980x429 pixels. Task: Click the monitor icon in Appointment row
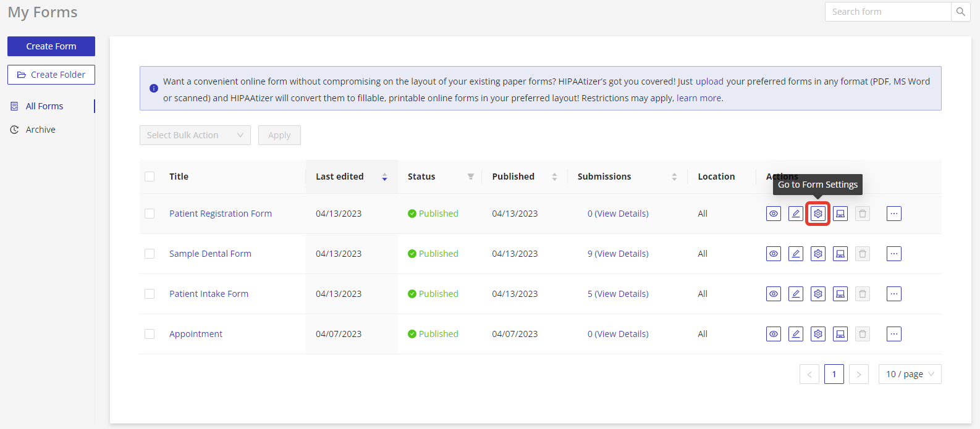pyautogui.click(x=840, y=334)
